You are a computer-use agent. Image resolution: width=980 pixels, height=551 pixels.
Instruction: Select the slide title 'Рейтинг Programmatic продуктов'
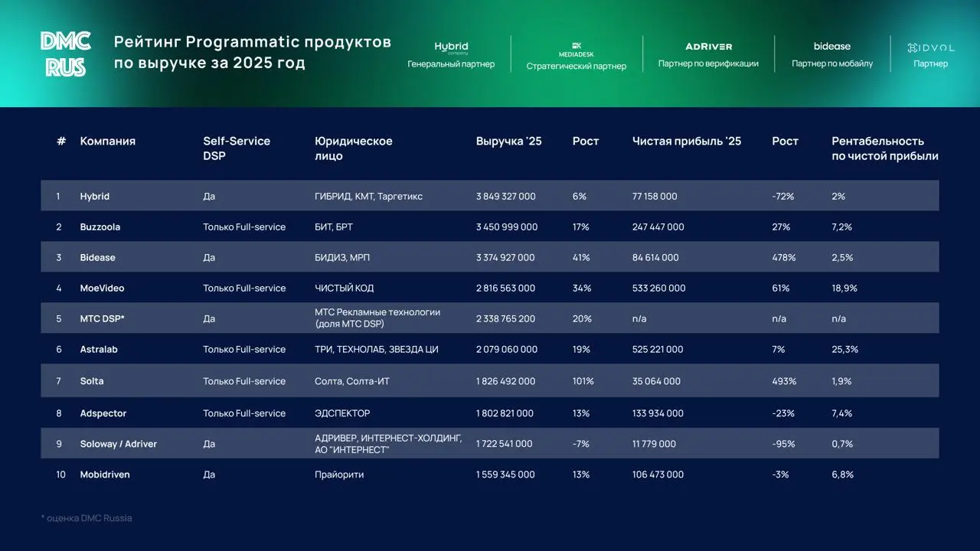coord(253,41)
